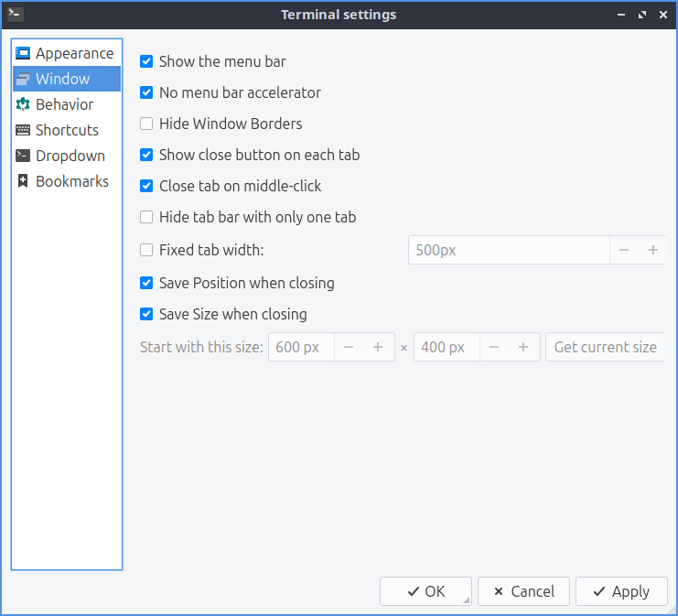Image resolution: width=678 pixels, height=616 pixels.
Task: Enable Hide Window Borders
Action: [x=146, y=124]
